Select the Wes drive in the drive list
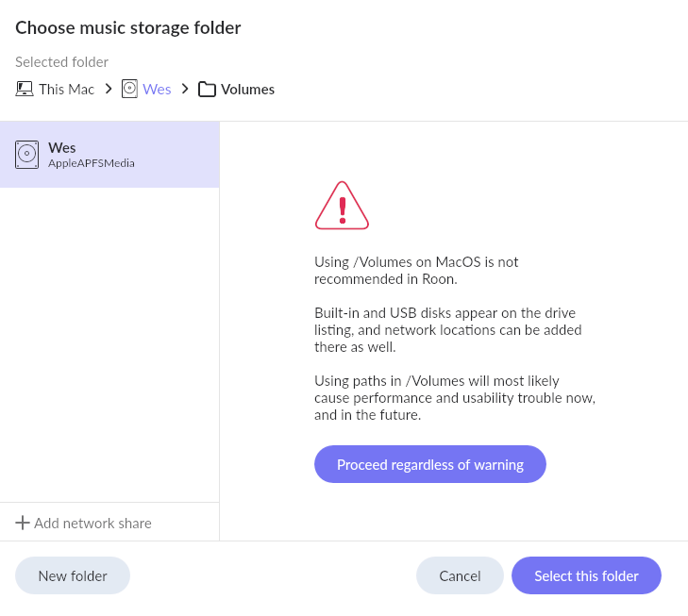688x616 pixels. tap(109, 155)
